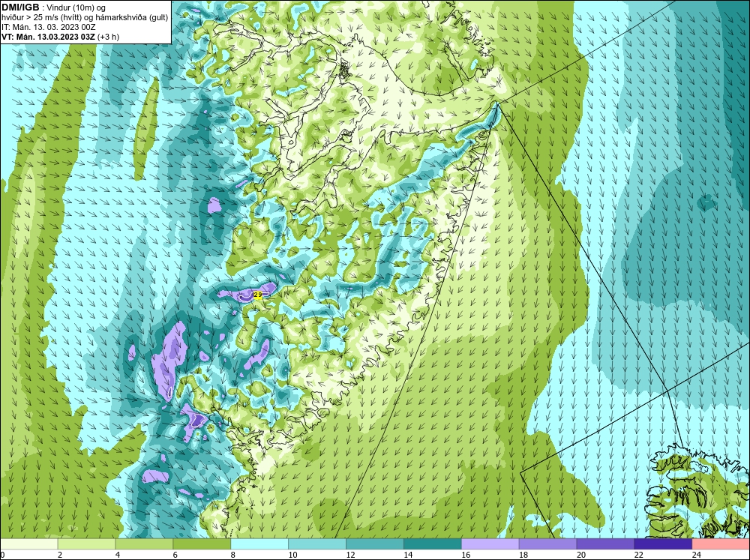Select the 12–14 m/s teal swatch
Viewport: 750px width, 560px height.
click(375, 544)
